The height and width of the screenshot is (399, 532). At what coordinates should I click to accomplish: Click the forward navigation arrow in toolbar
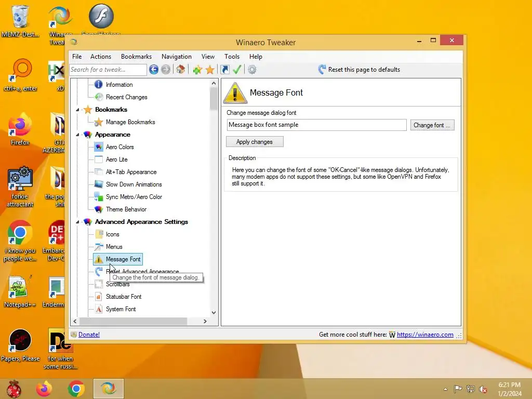point(166,70)
